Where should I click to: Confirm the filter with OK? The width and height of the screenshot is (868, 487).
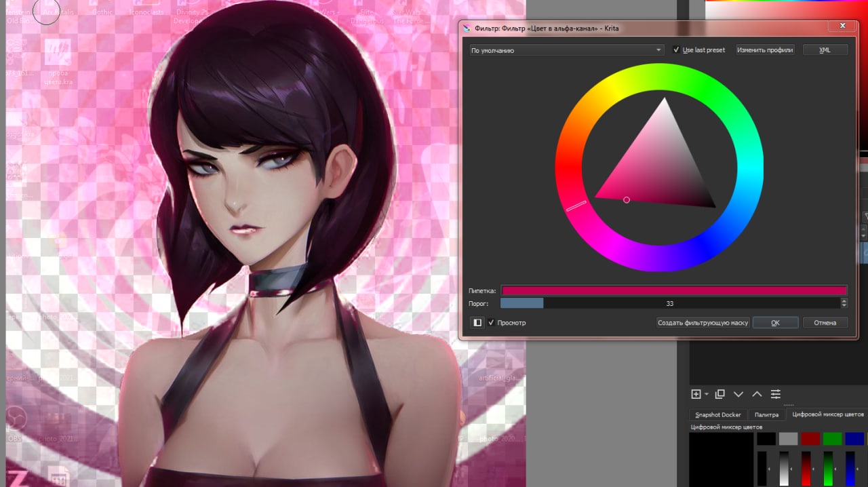point(775,323)
